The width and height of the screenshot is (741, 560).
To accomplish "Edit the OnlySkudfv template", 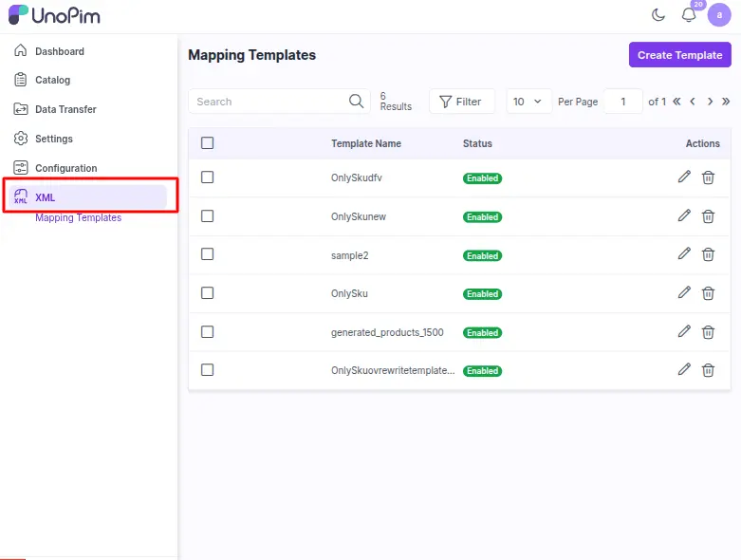I will coord(684,177).
